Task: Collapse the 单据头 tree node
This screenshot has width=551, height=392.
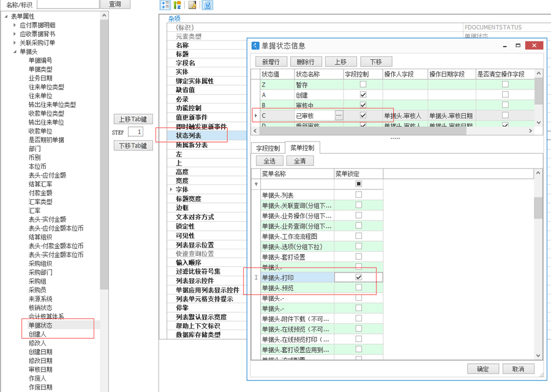Action: pyautogui.click(x=15, y=51)
